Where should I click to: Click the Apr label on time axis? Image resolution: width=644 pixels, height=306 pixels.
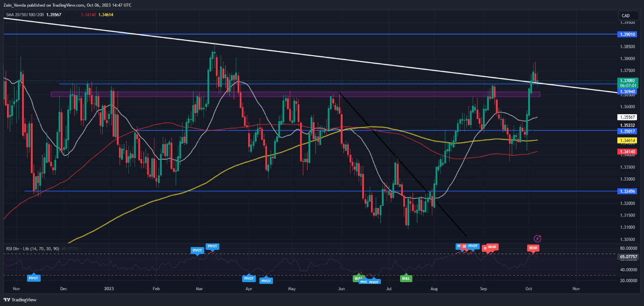coord(249,289)
